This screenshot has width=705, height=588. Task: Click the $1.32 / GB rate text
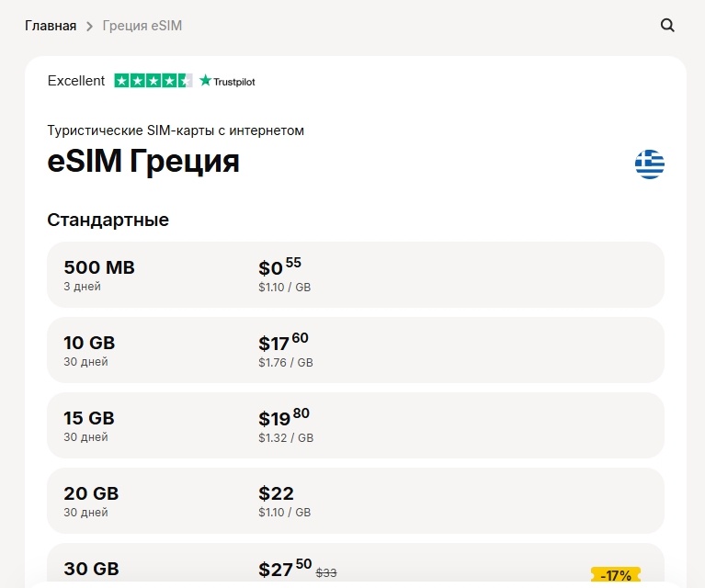286,438
